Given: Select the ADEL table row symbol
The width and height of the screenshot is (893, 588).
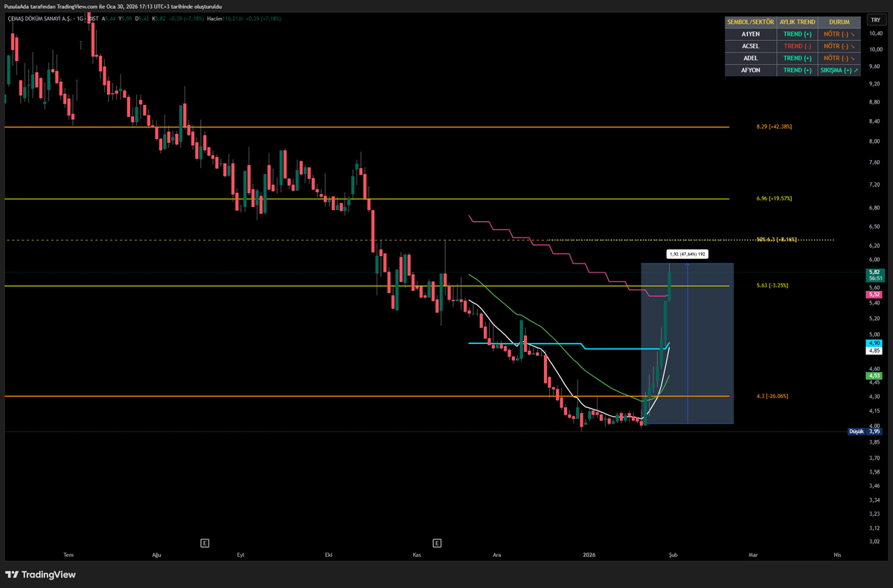Looking at the screenshot, I should pos(750,58).
